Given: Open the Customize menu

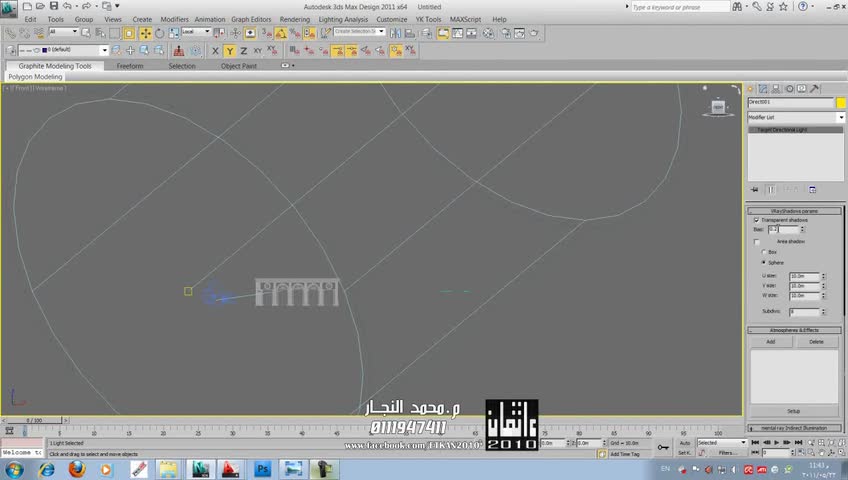Looking at the screenshot, I should (x=392, y=19).
